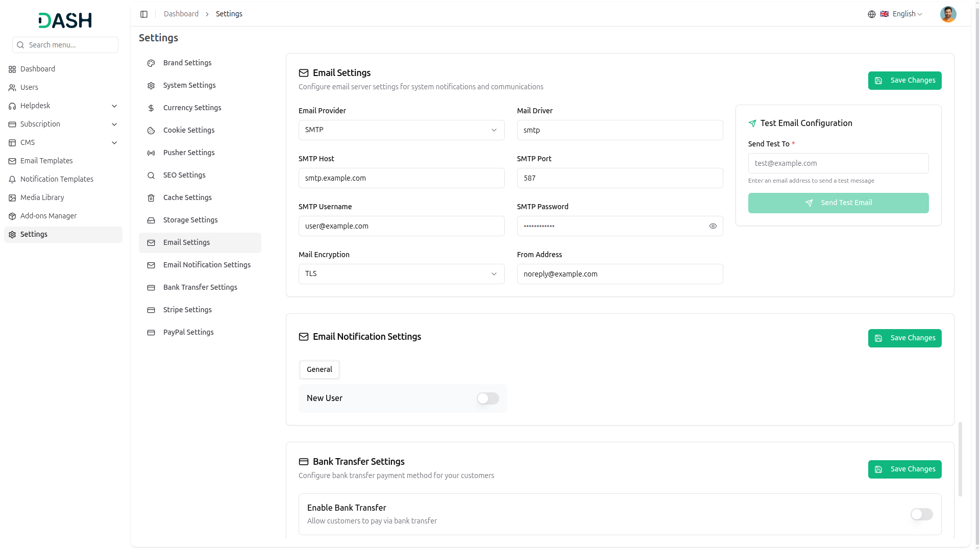The image size is (980, 551).
Task: Focus the SMTP Host field
Action: pos(402,178)
